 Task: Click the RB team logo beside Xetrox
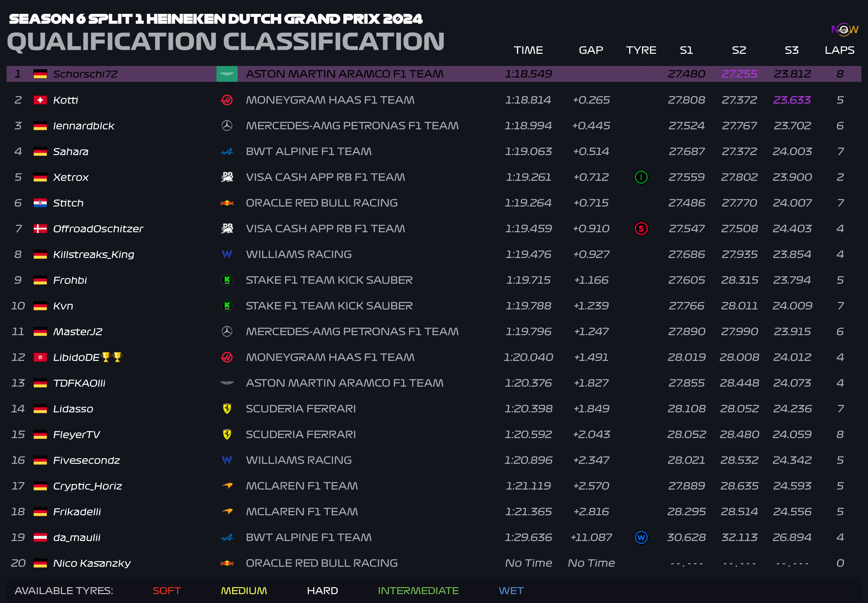point(227,177)
